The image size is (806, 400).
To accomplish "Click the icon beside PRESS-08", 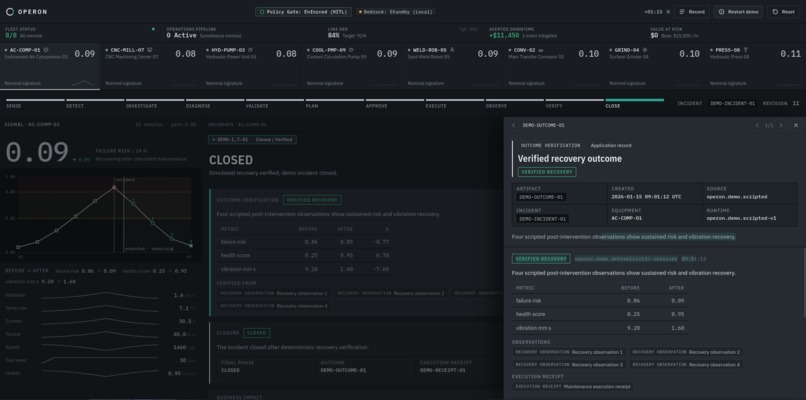I will [x=746, y=50].
